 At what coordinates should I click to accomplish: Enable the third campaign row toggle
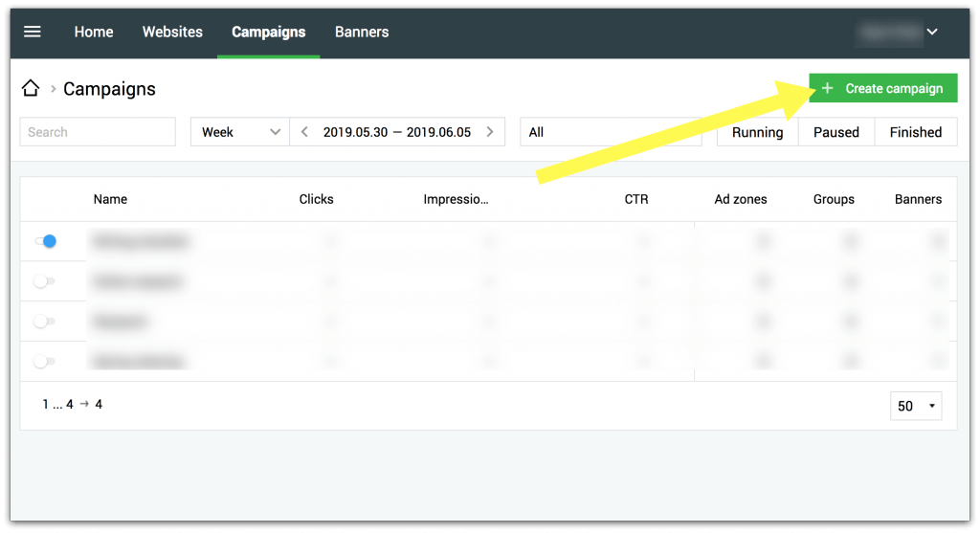pyautogui.click(x=44, y=322)
